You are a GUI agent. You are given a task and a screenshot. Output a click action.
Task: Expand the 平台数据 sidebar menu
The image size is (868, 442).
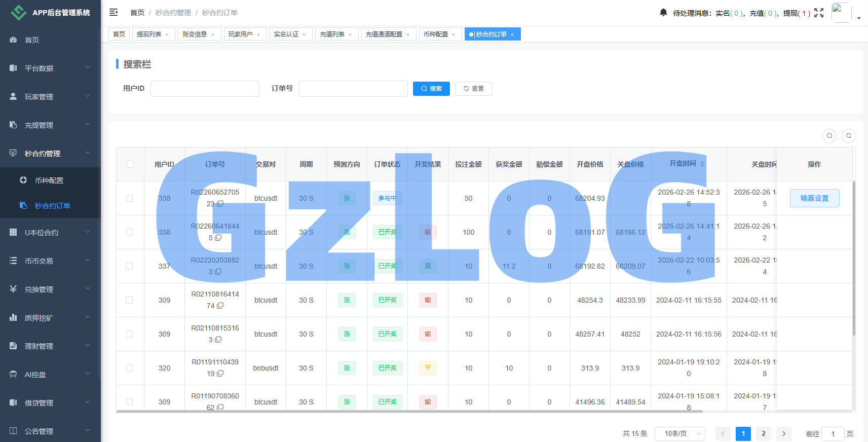[50, 68]
